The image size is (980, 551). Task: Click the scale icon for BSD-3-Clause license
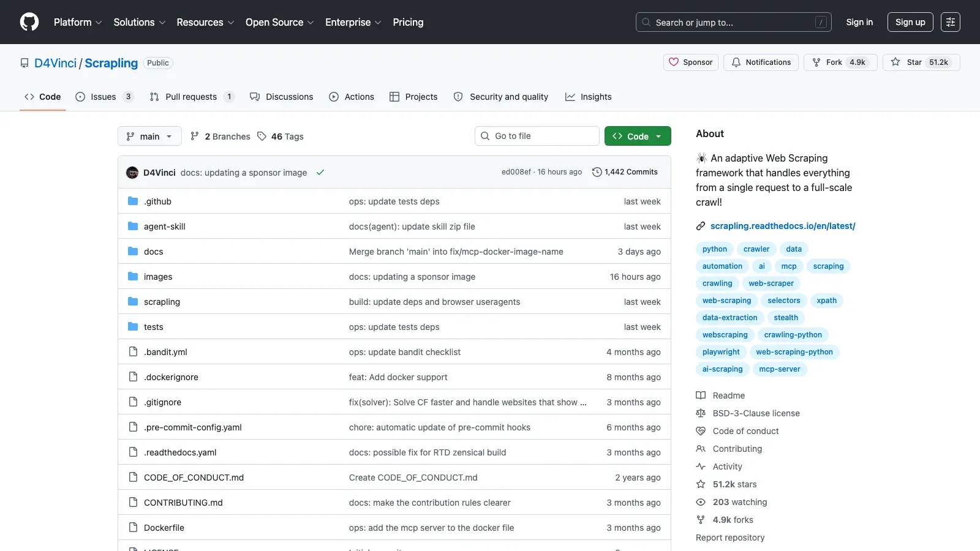(701, 413)
